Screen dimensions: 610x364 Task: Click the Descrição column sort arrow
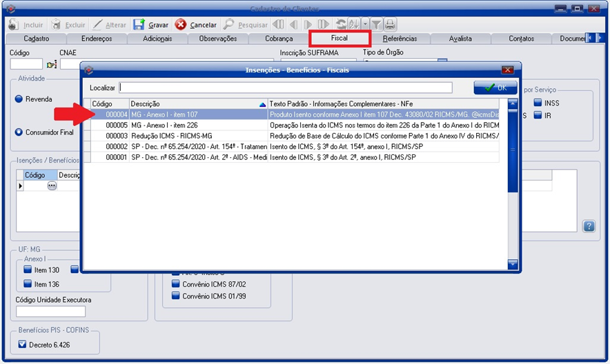[x=262, y=104]
